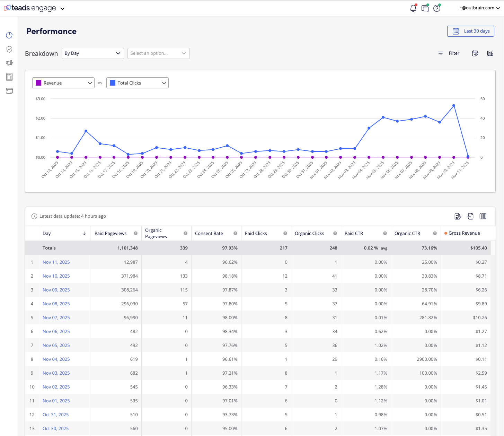The width and height of the screenshot is (504, 436).
Task: Open the notifications bell icon
Action: click(x=413, y=8)
